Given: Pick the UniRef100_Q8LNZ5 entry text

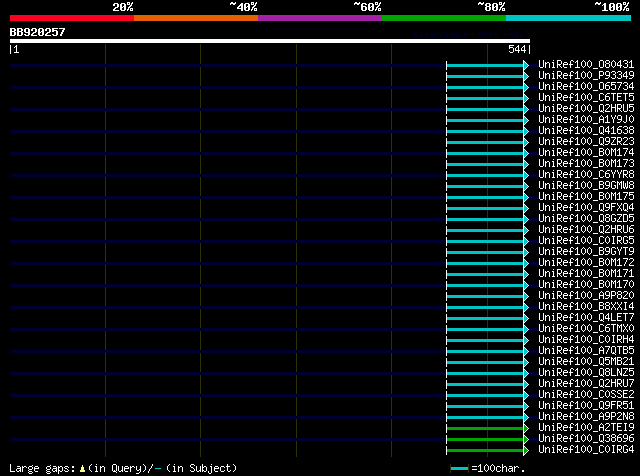Looking at the screenshot, I should [x=586, y=373].
